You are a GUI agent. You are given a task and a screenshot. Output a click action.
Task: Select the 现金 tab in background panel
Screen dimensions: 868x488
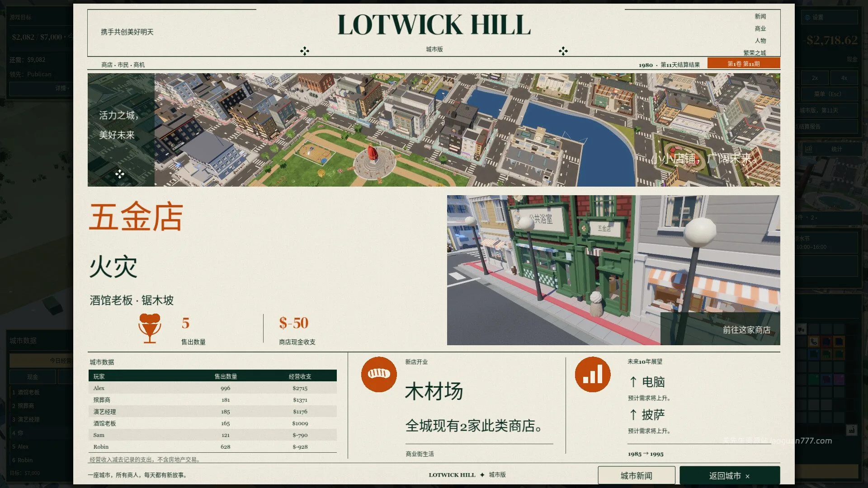pyautogui.click(x=33, y=377)
